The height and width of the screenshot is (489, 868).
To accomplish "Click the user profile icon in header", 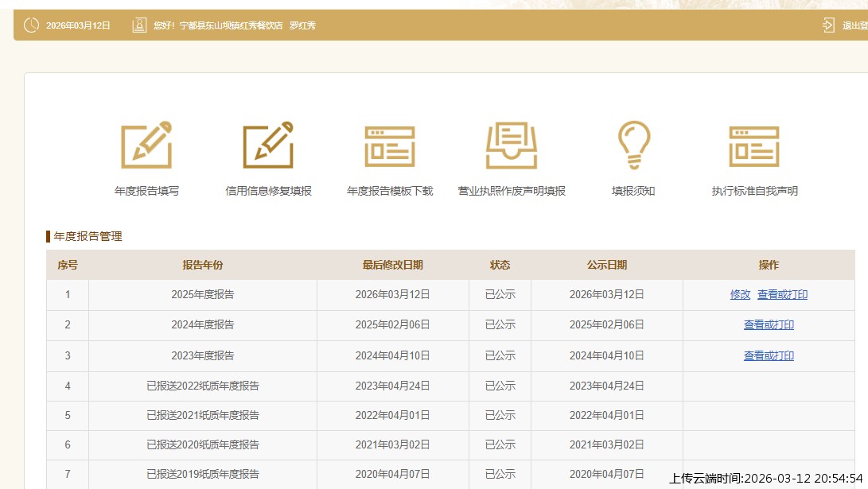I will (139, 25).
